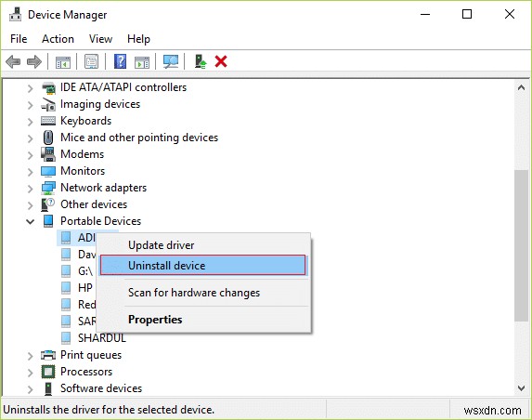Click the Show/Hide console tree icon

pos(63,62)
